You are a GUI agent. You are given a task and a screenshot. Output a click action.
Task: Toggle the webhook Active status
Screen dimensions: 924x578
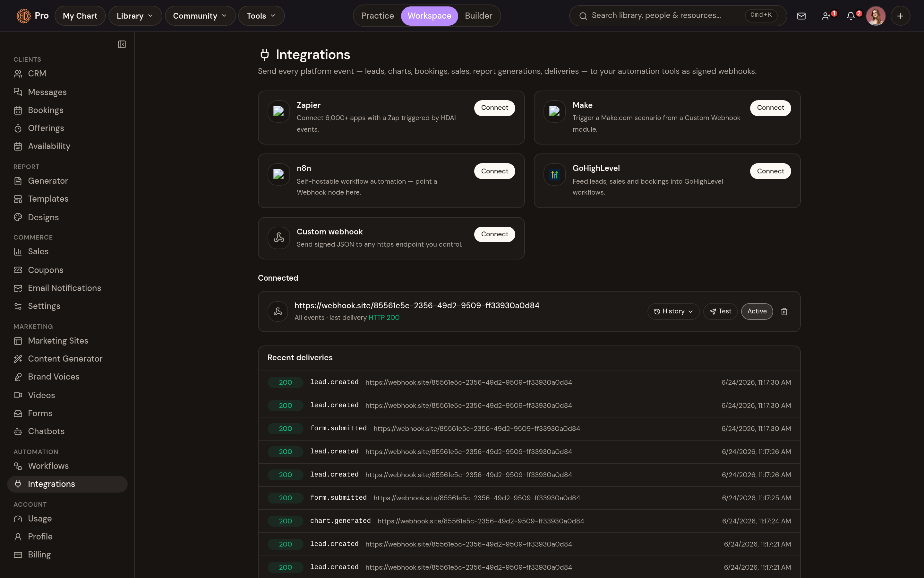[x=757, y=311]
